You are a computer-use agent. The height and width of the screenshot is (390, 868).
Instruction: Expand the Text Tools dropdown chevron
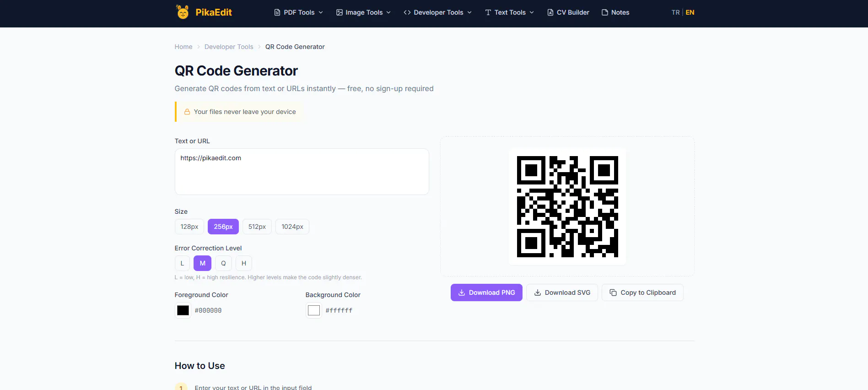(x=532, y=12)
